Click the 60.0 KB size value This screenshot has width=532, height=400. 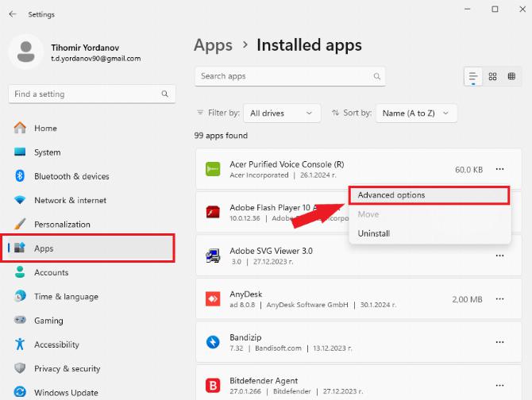click(468, 170)
